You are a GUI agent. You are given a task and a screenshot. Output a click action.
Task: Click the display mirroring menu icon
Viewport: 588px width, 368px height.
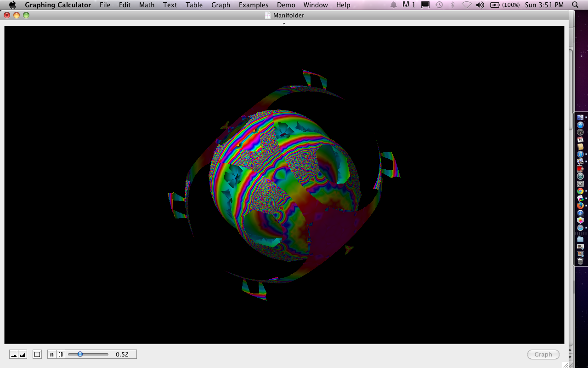point(425,5)
